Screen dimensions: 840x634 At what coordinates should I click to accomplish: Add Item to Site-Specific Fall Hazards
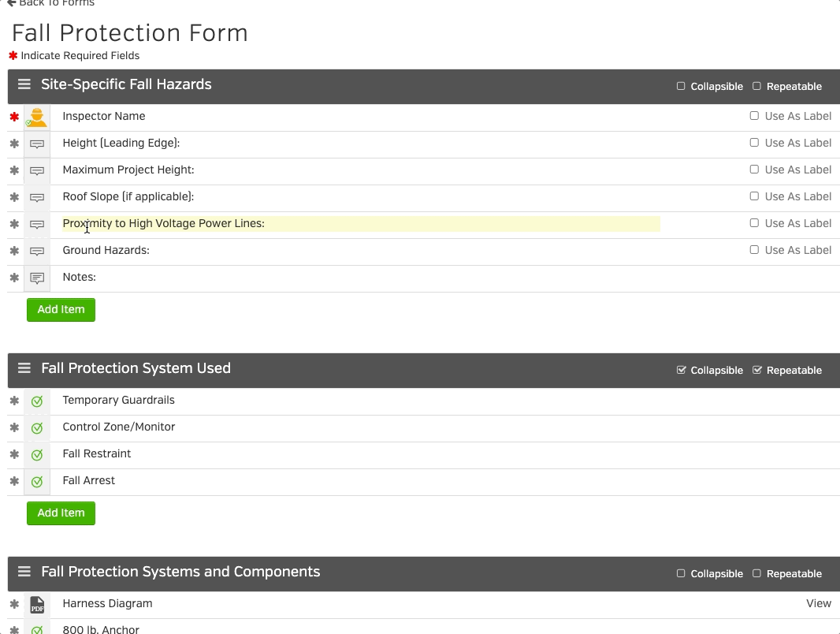(61, 310)
